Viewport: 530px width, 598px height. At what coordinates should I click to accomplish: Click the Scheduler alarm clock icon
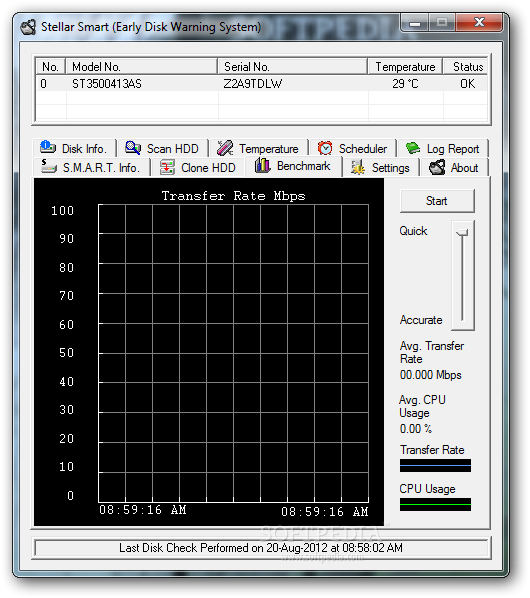[x=325, y=148]
